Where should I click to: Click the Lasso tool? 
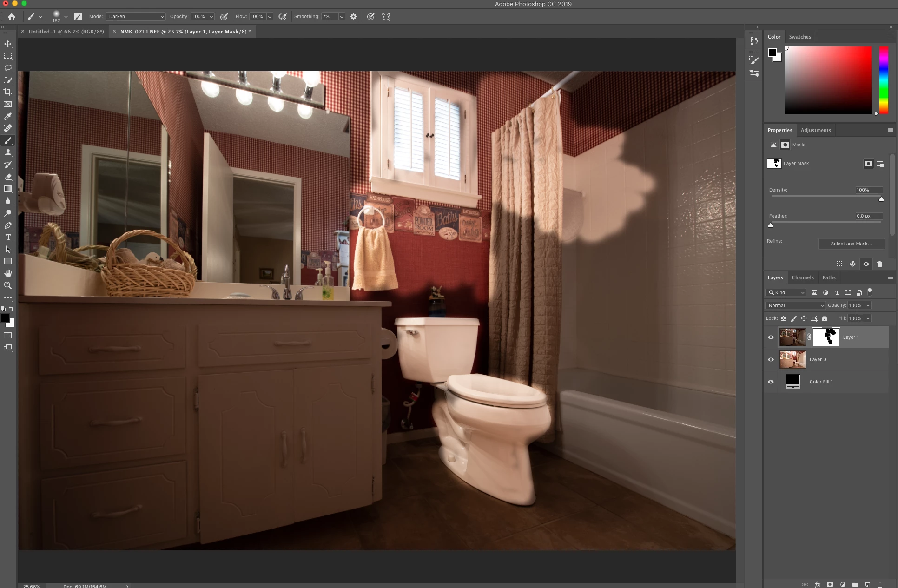click(x=8, y=68)
